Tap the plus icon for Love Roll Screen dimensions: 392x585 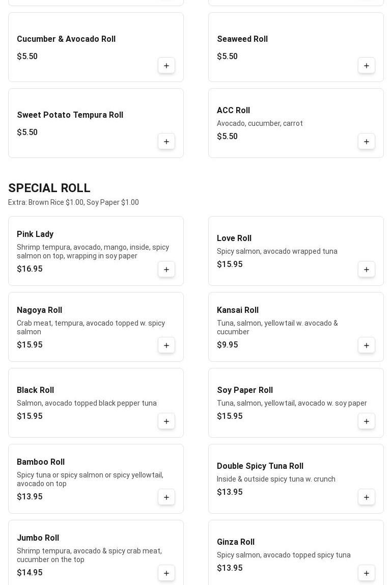click(x=367, y=270)
